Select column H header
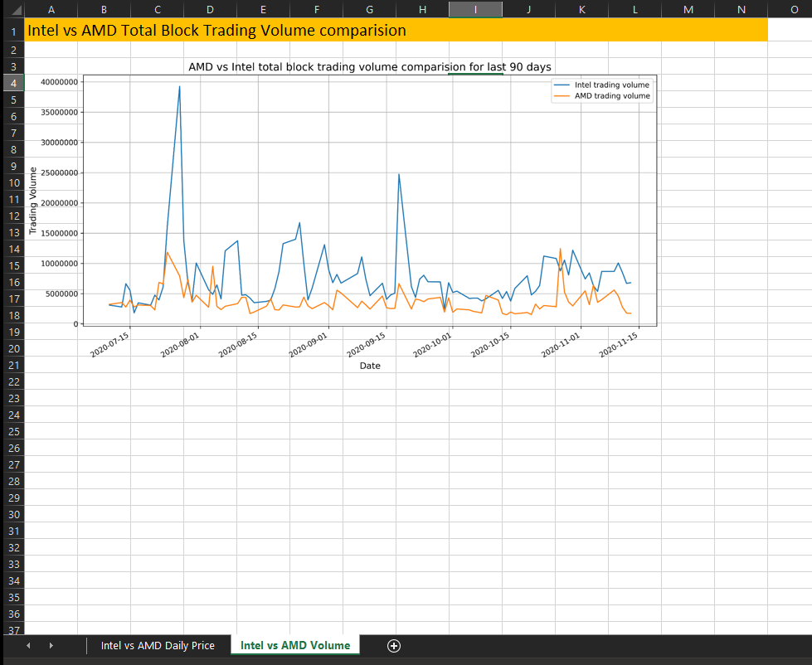The height and width of the screenshot is (665, 812). (422, 9)
